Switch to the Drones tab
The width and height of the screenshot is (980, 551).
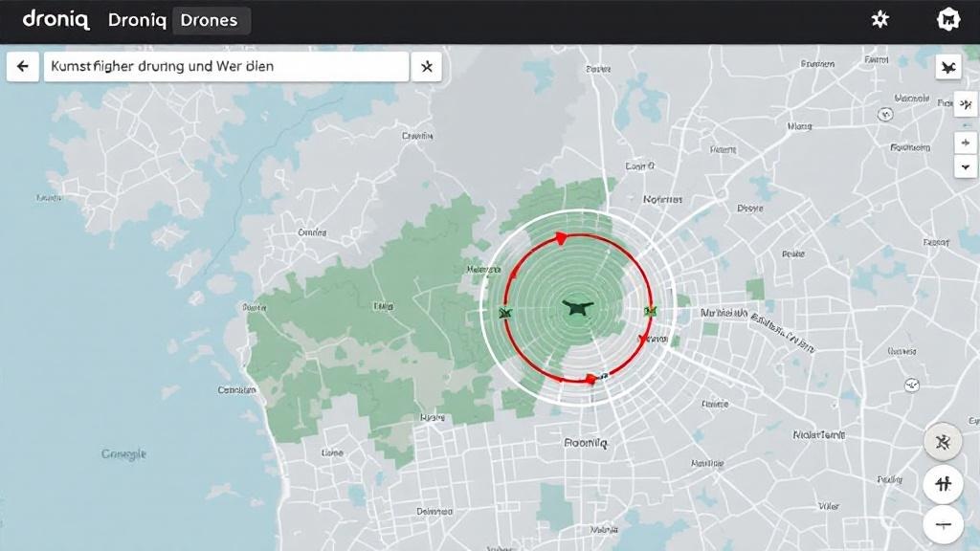pos(209,20)
